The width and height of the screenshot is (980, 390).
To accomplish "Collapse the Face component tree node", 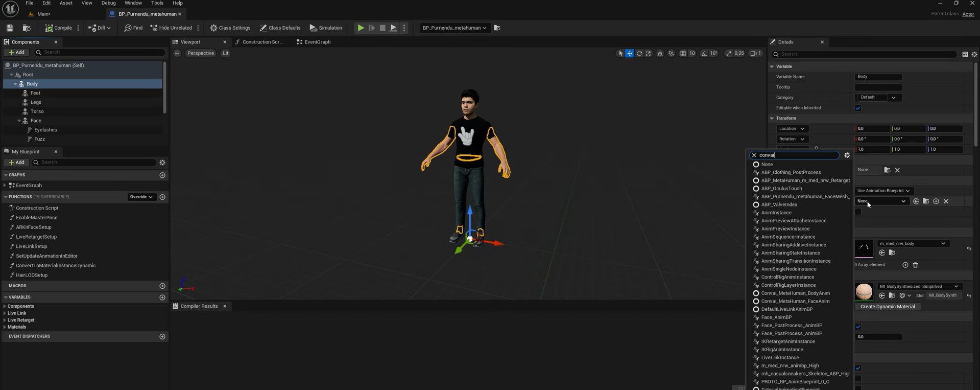I will (x=19, y=121).
